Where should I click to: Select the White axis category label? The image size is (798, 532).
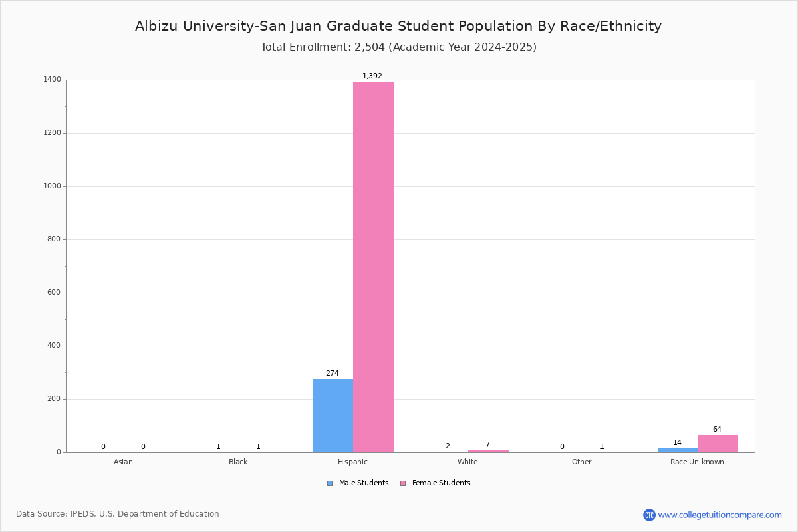[467, 462]
